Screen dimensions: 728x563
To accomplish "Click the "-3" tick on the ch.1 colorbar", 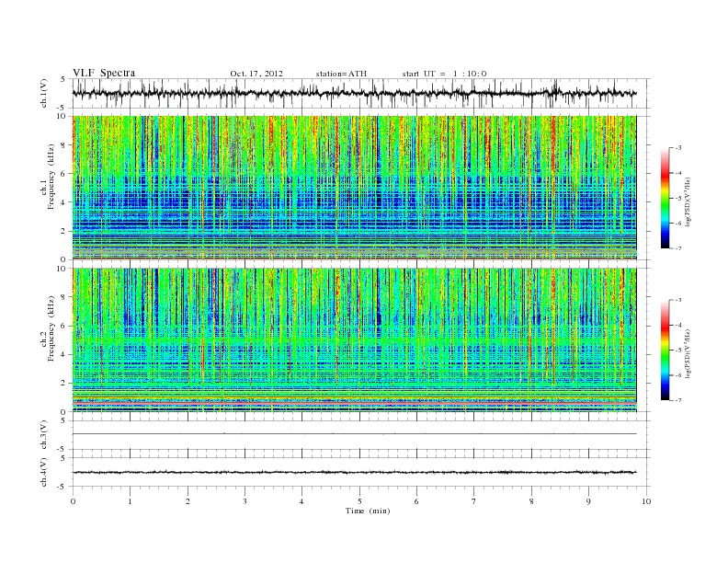I will point(678,148).
